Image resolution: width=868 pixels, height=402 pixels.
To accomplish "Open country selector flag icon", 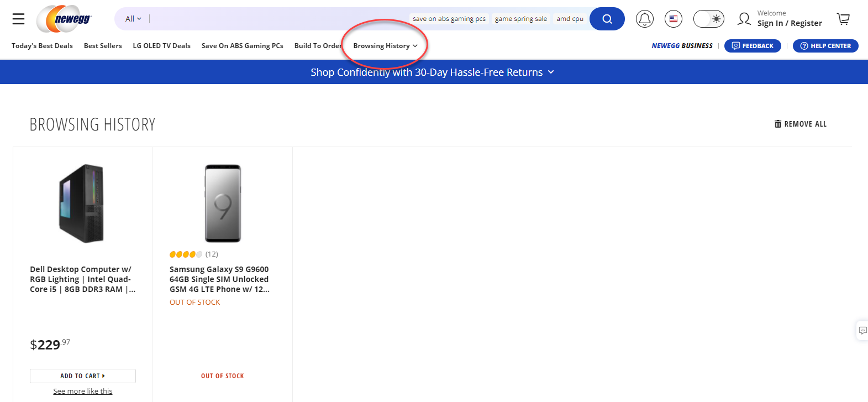I will 673,19.
